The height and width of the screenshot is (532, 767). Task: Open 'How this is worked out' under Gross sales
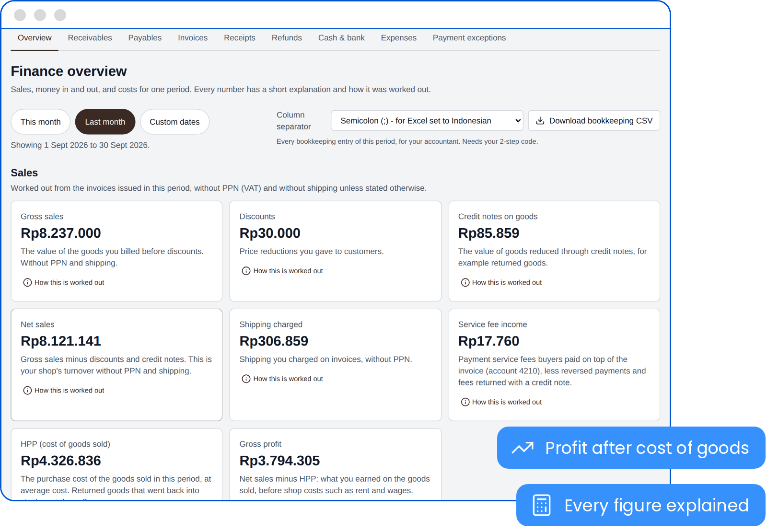click(x=64, y=283)
